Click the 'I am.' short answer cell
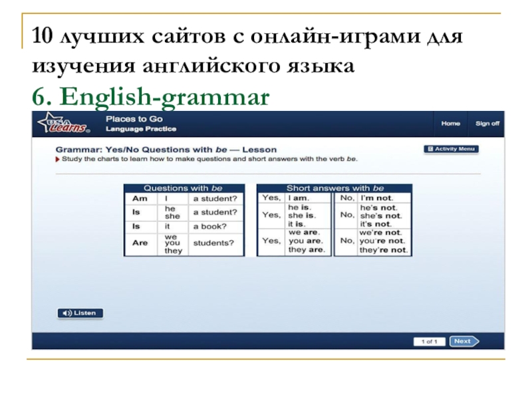 pyautogui.click(x=307, y=198)
